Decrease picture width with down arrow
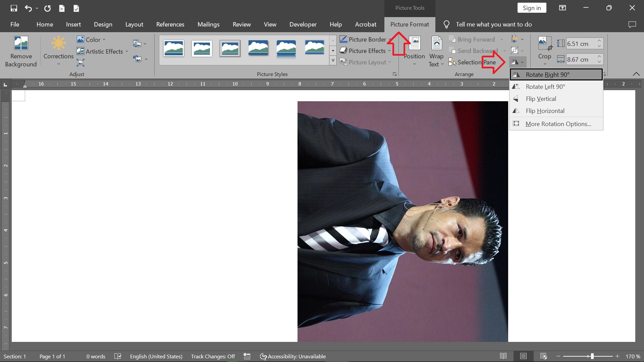Viewport: 644px width, 362px height. [599, 62]
